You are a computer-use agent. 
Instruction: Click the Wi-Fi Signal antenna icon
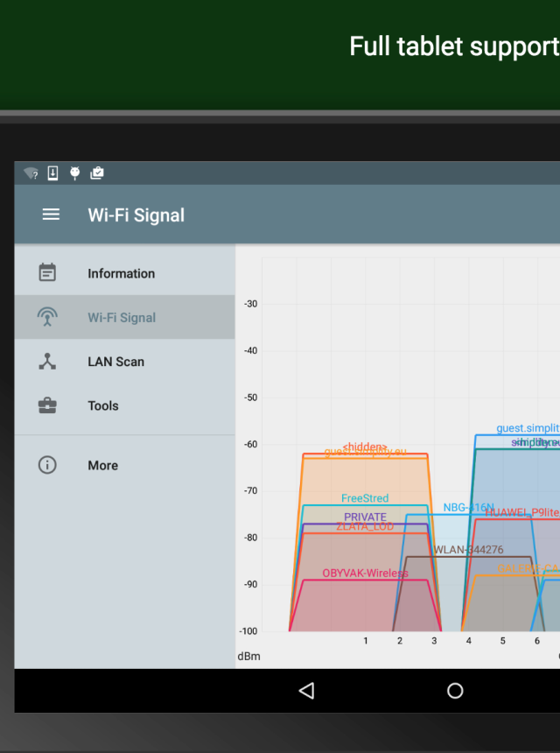coord(47,317)
